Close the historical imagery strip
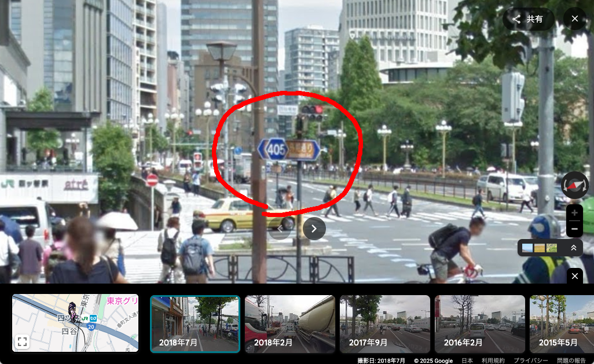 [574, 276]
